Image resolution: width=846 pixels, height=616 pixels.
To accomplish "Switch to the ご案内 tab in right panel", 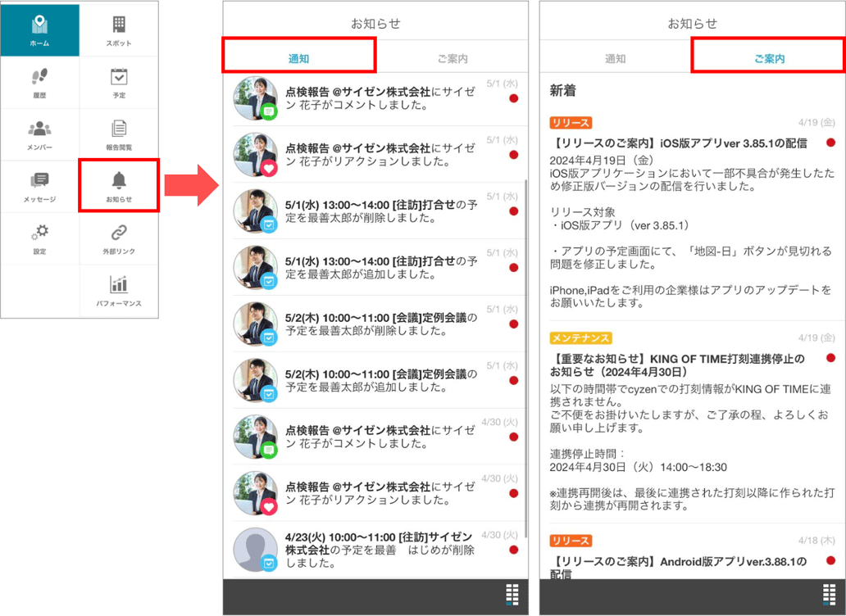I will (769, 58).
